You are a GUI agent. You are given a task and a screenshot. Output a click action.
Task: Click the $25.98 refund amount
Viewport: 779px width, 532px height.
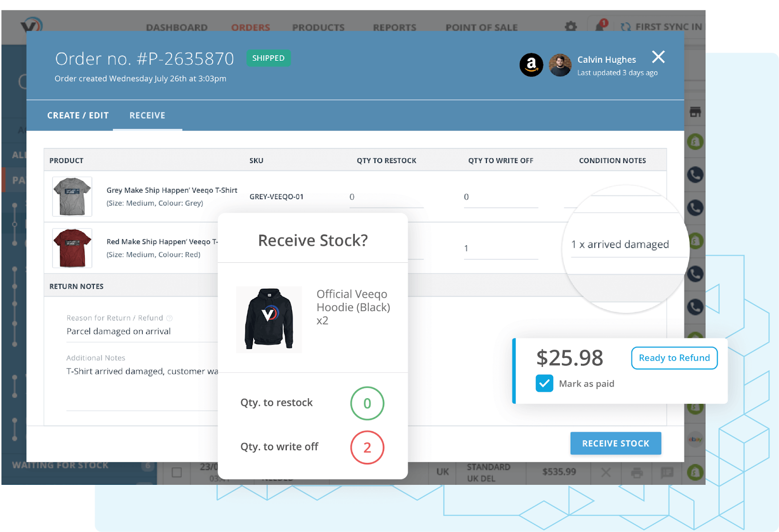[x=570, y=358]
